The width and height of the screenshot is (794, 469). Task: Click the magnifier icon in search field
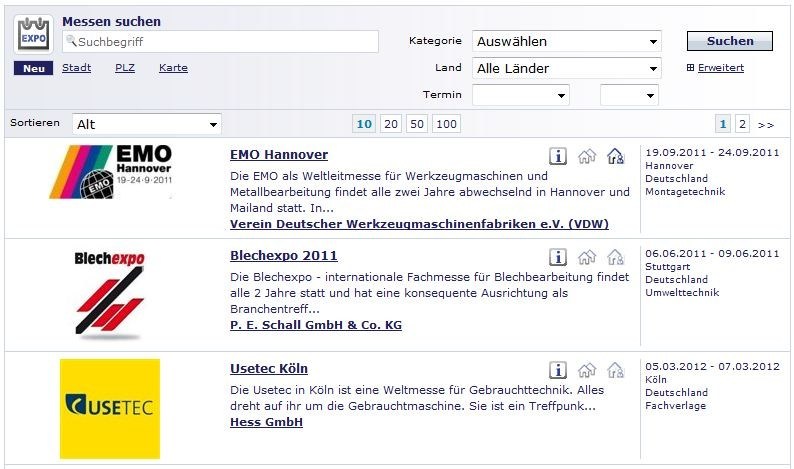(x=71, y=41)
